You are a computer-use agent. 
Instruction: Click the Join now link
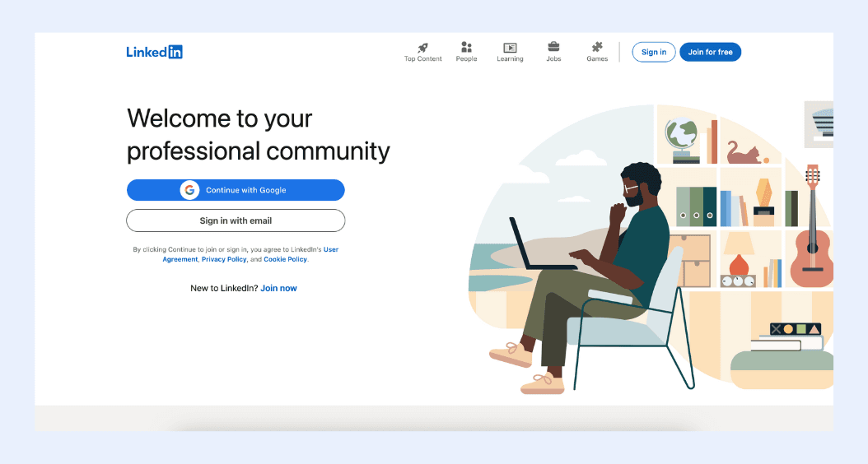point(278,288)
